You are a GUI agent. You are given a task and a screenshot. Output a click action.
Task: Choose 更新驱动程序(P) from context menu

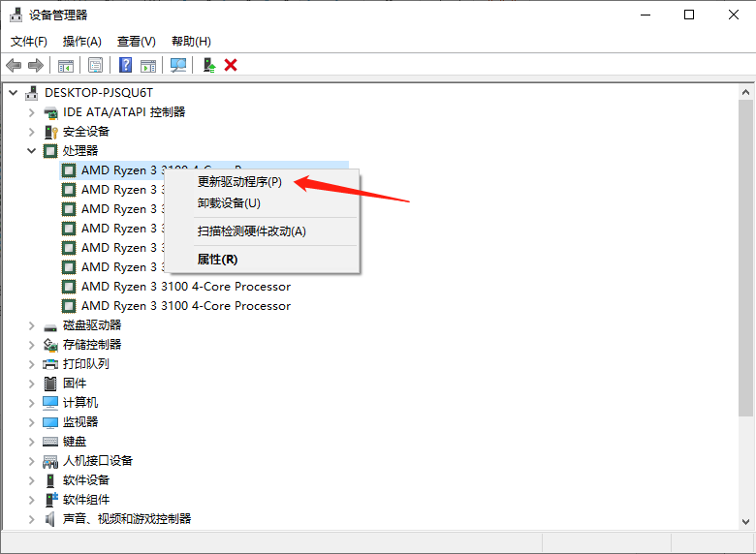[239, 182]
